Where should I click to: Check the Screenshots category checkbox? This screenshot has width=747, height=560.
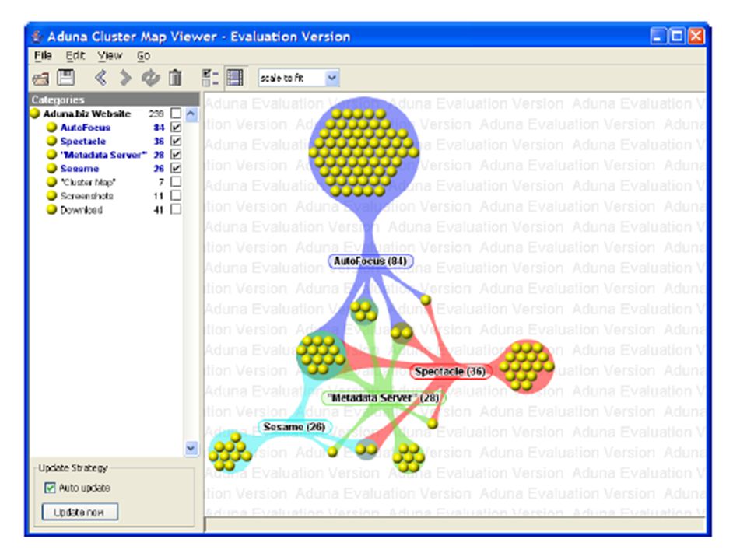click(x=176, y=196)
